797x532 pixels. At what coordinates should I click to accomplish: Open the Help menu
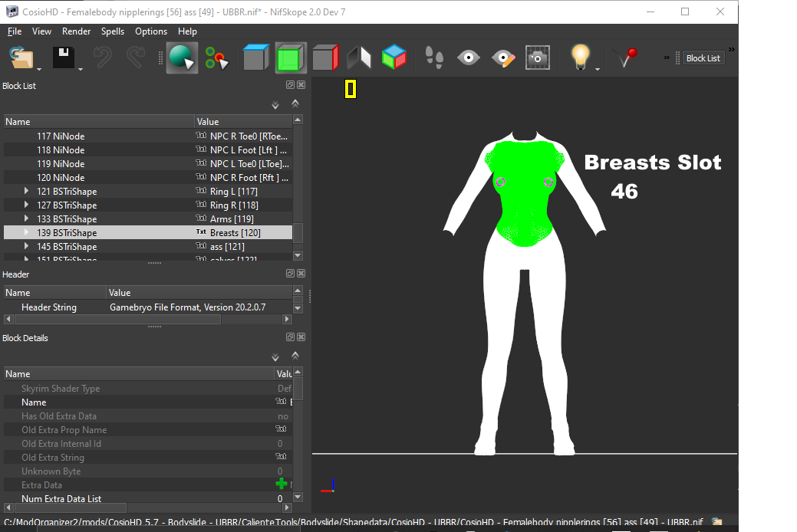pyautogui.click(x=187, y=31)
